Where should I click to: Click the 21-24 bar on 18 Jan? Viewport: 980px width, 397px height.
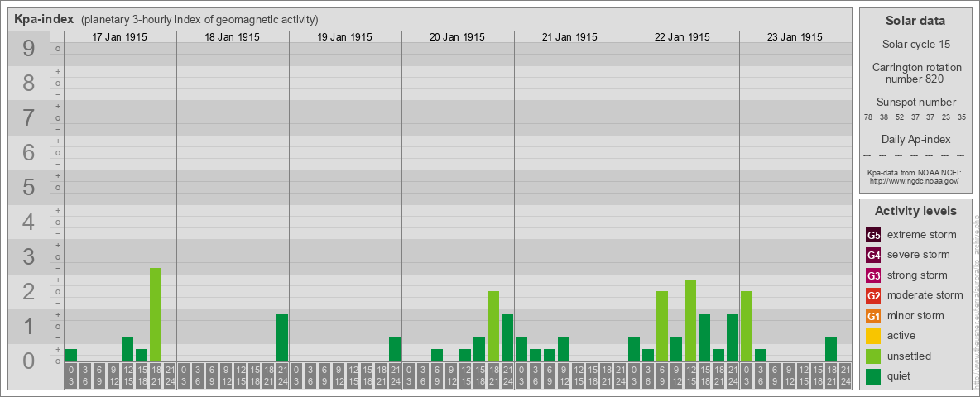tap(282, 337)
